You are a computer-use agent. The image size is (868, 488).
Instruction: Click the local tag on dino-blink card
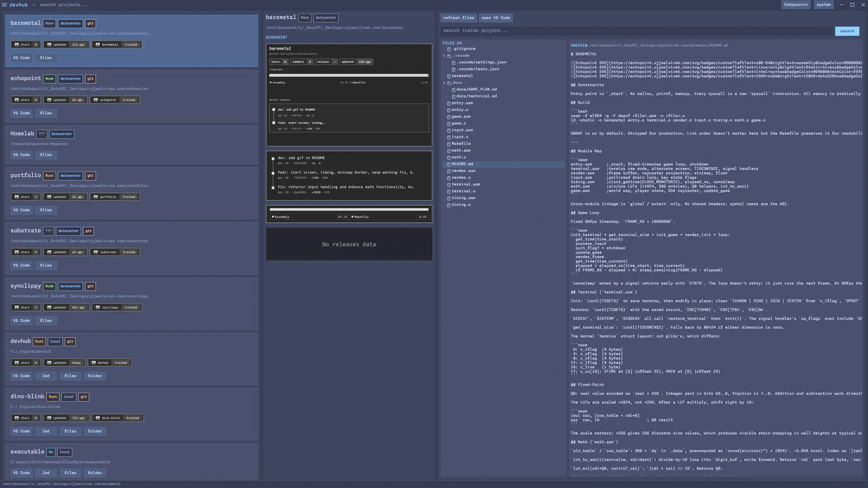point(69,397)
